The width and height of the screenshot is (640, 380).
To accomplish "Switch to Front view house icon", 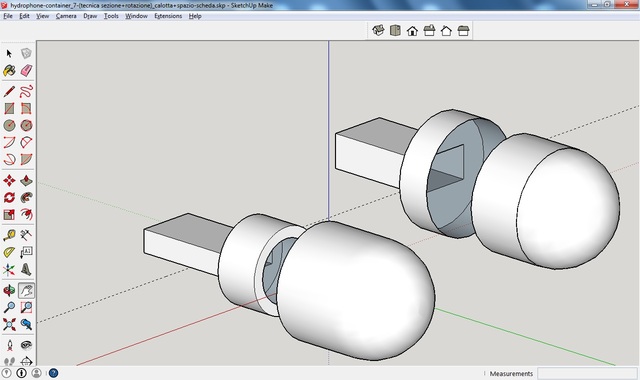I will click(x=412, y=31).
